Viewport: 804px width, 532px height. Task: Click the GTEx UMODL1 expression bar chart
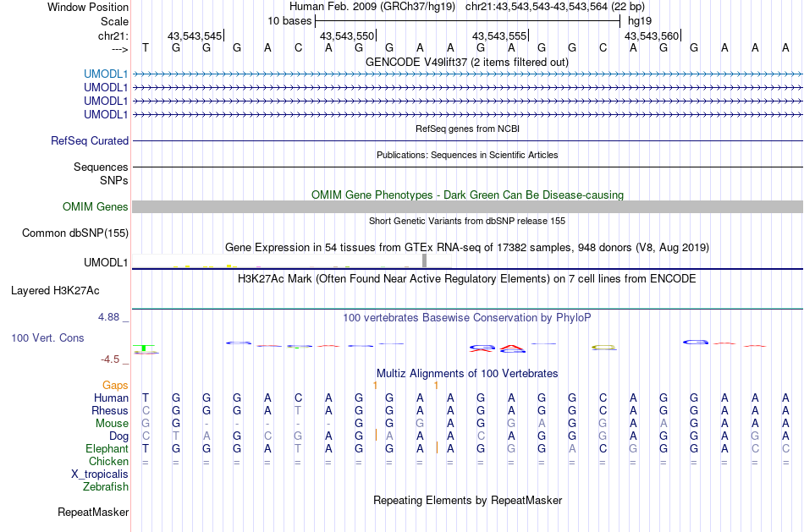(292, 261)
